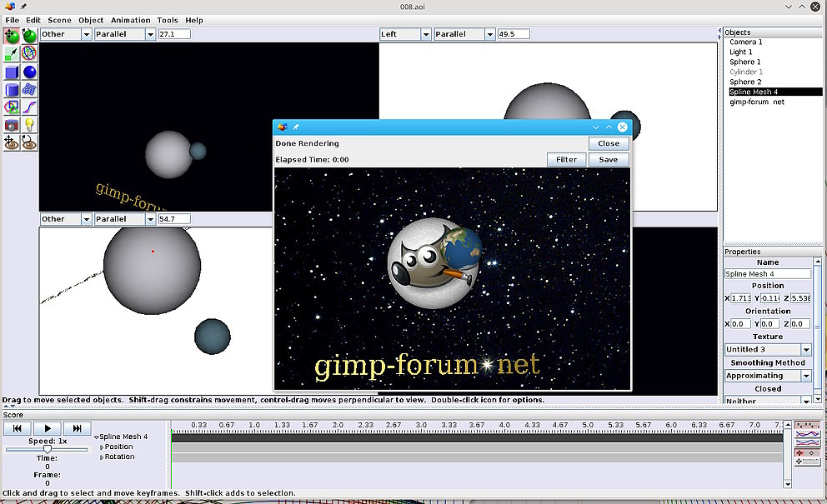Pick the Create Cylinder tool
The height and width of the screenshot is (504, 827).
pyautogui.click(x=12, y=90)
